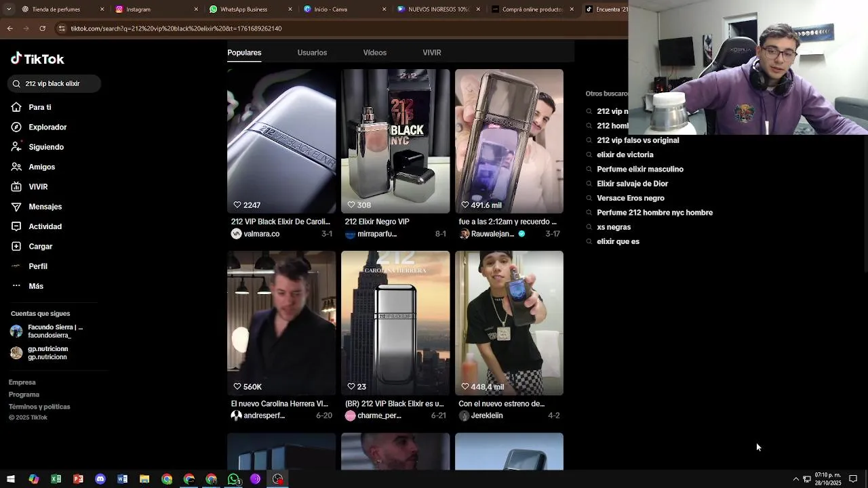The image size is (868, 488).
Task: Search suggestion 'Perfume elixir masculino'
Action: pyautogui.click(x=640, y=169)
